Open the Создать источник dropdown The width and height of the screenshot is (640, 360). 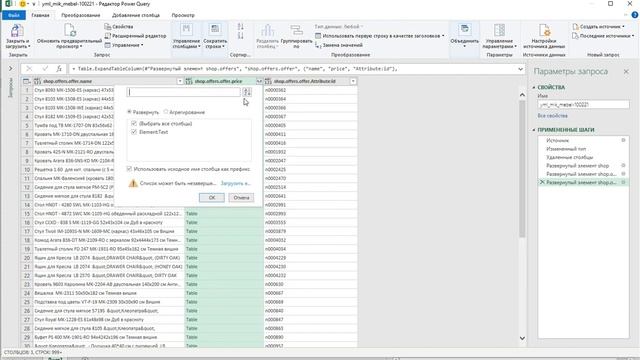click(599, 27)
